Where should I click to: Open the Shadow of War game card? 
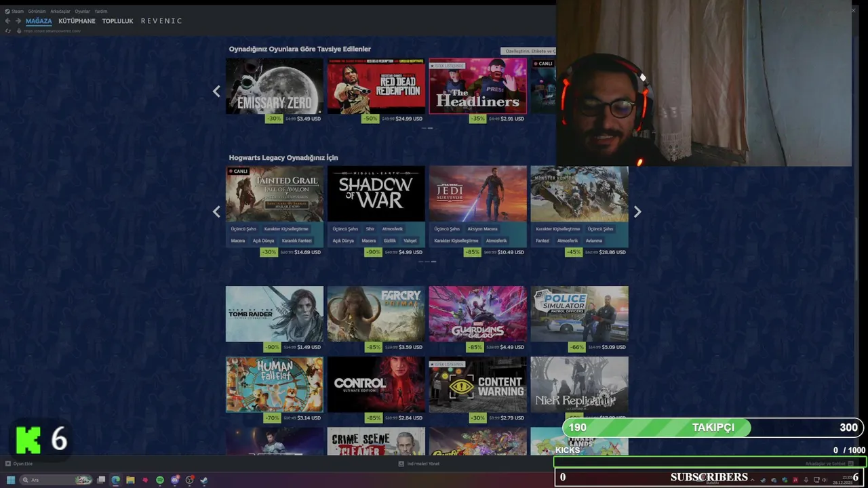tap(376, 194)
